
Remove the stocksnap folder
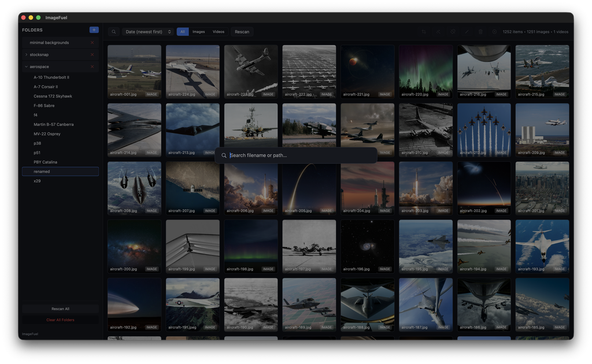pos(92,55)
